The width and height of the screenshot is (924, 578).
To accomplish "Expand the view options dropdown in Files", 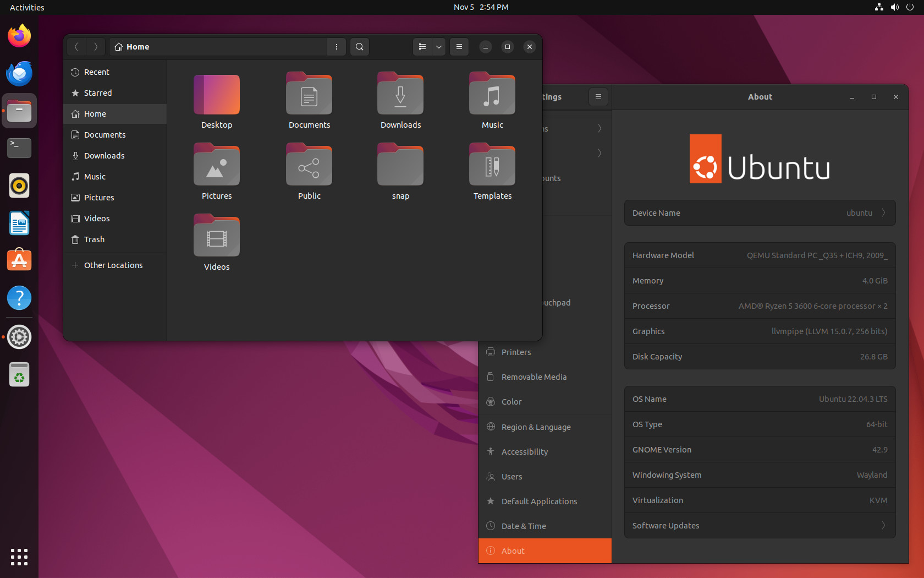I will 438,47.
